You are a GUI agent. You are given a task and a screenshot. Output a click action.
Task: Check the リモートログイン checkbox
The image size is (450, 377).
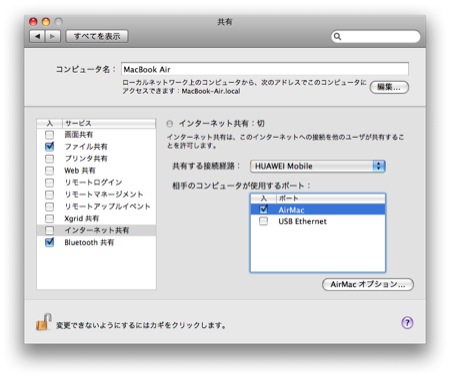[49, 183]
